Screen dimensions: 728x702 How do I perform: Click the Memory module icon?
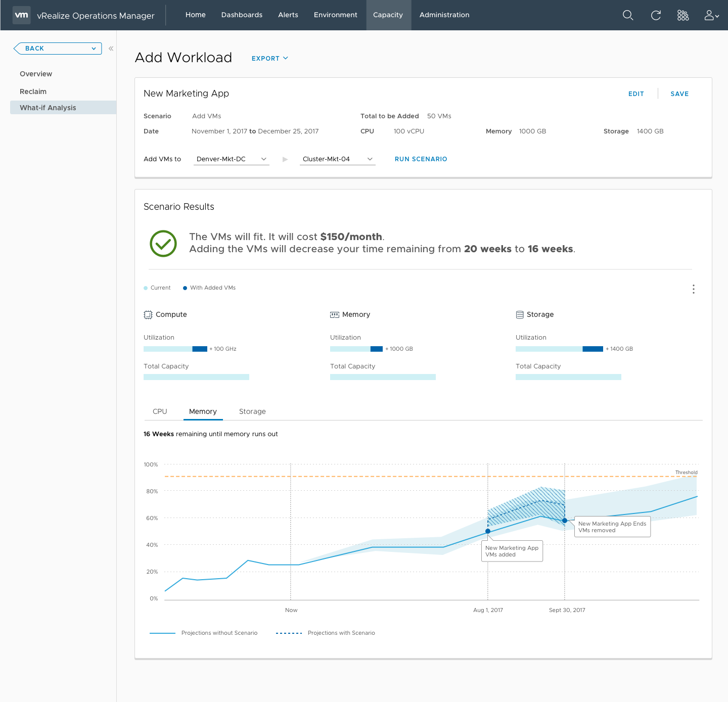[x=335, y=315]
